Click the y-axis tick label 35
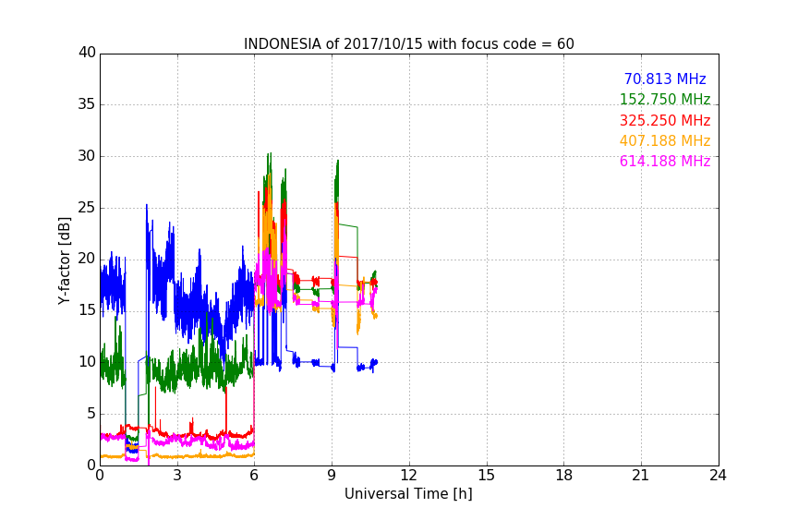The image size is (798, 532). (x=87, y=104)
